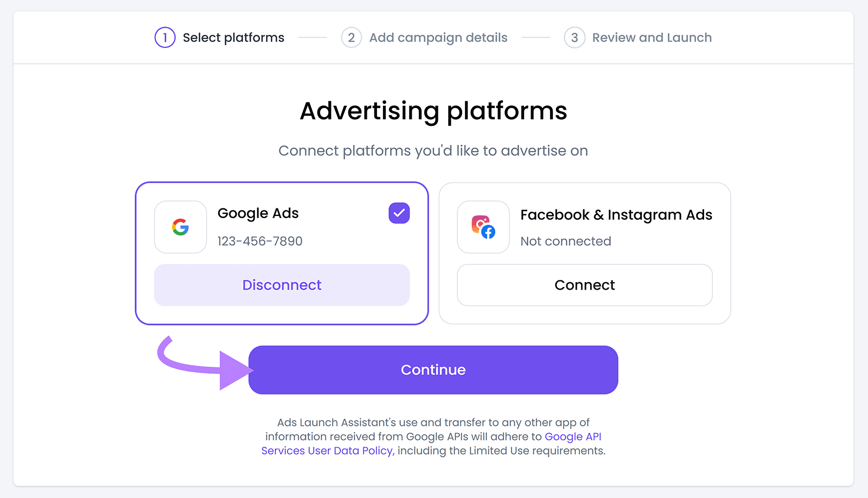The width and height of the screenshot is (868, 498).
Task: Switch to the Add campaign details step
Action: pos(438,37)
